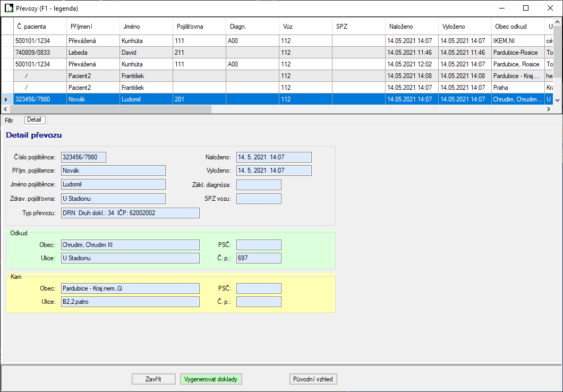Click the Kam Obec field
Image resolution: width=563 pixels, height=392 pixels.
(x=130, y=288)
